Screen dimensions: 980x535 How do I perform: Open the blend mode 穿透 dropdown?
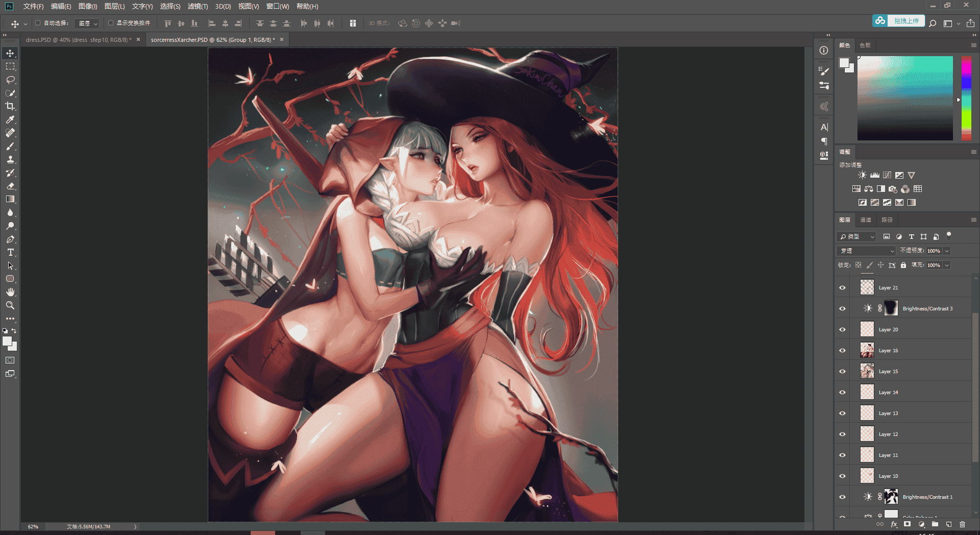click(866, 251)
